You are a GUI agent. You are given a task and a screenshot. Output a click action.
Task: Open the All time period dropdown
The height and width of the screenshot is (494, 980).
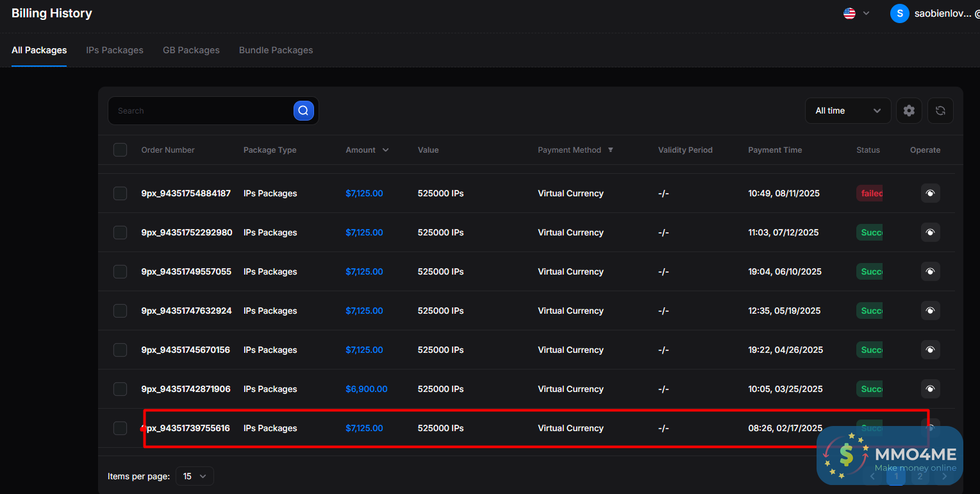[x=847, y=110]
